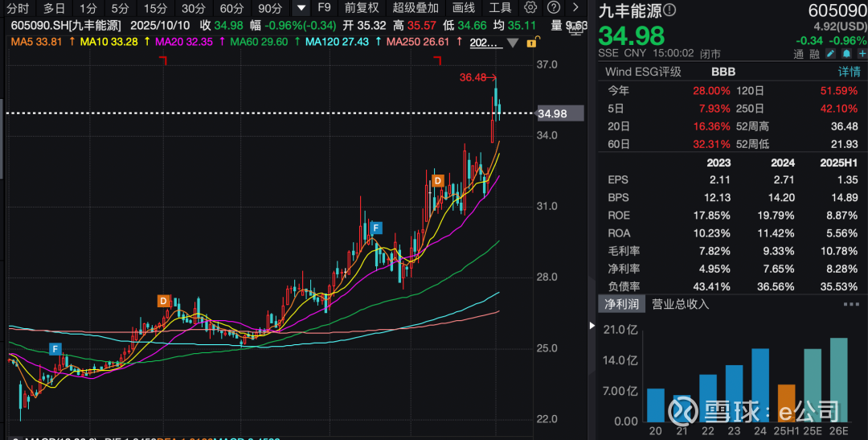Click the BBB rating value

coord(723,72)
